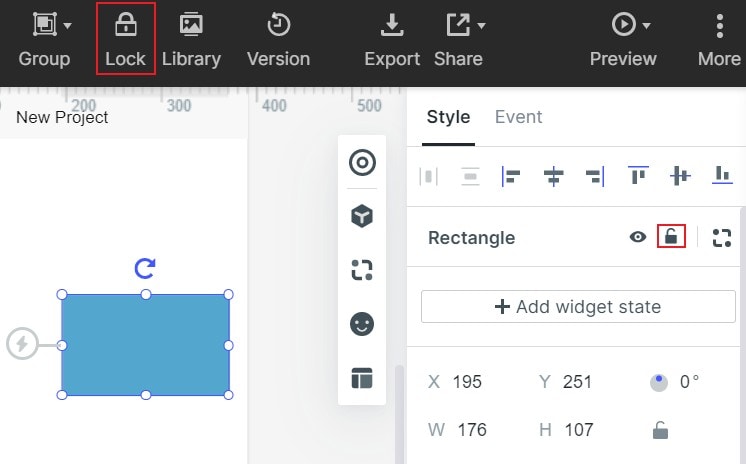
Task: Click the W width field
Action: point(472,430)
